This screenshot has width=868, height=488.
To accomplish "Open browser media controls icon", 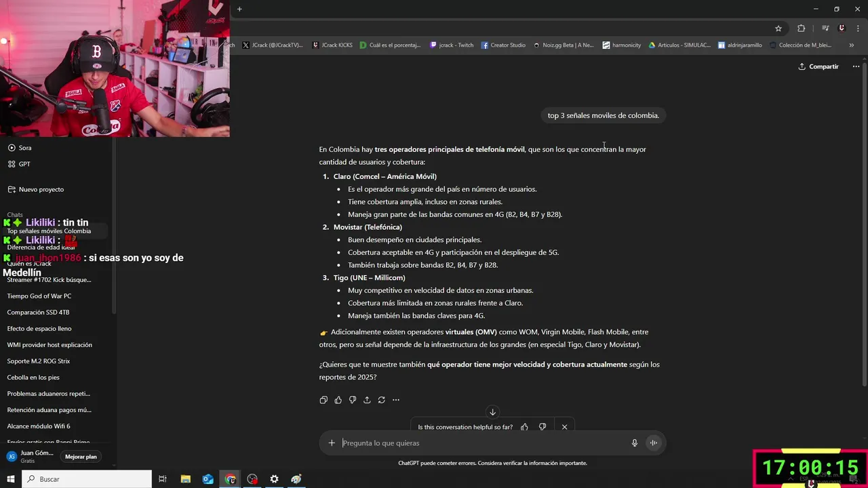I will click(825, 28).
